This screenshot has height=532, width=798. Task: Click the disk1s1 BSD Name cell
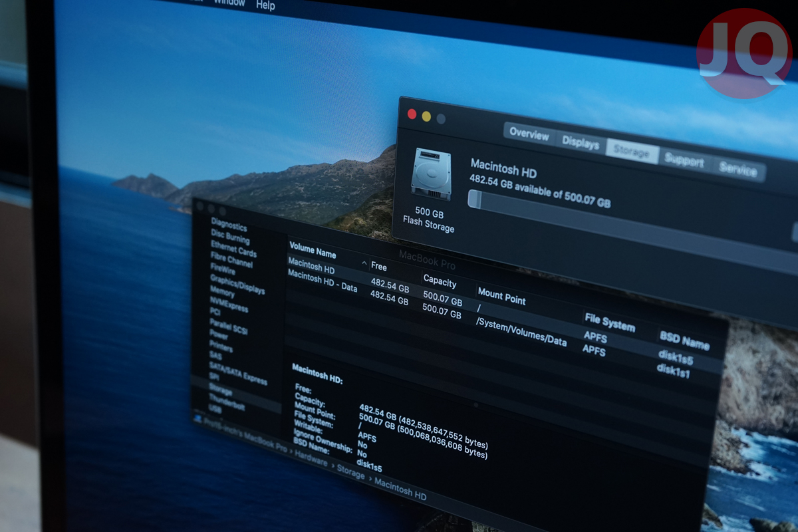point(674,370)
